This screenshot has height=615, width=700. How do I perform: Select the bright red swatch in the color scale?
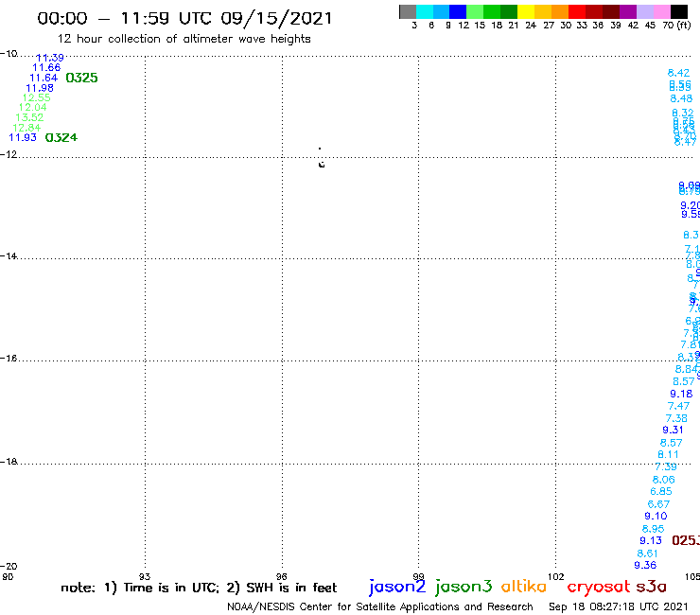pos(577,11)
